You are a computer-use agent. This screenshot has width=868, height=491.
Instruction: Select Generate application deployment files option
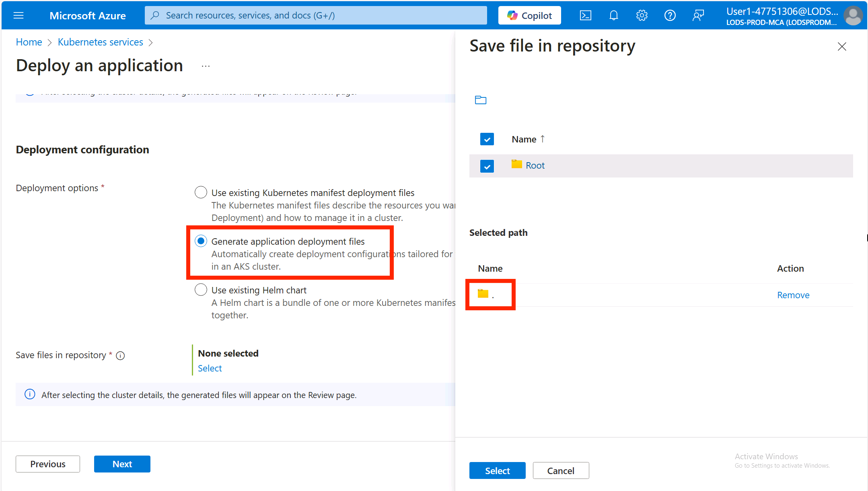click(201, 241)
